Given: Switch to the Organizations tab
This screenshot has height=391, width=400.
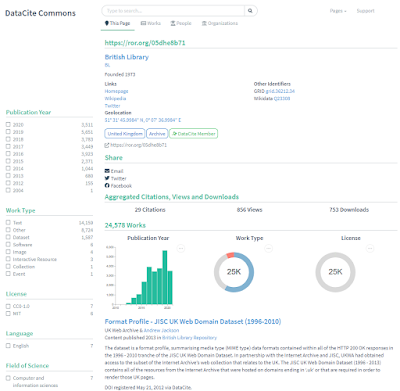Looking at the screenshot, I should pyautogui.click(x=220, y=23).
